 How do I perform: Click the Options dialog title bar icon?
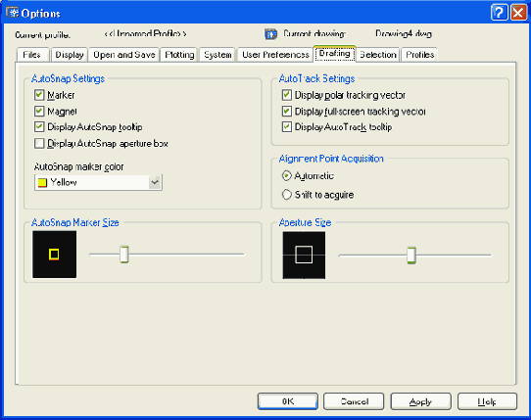[x=12, y=13]
